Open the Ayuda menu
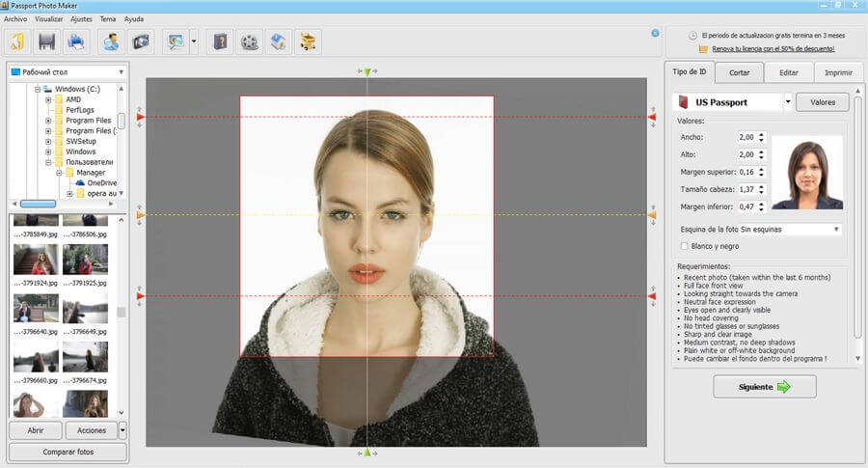The width and height of the screenshot is (868, 468). point(134,19)
